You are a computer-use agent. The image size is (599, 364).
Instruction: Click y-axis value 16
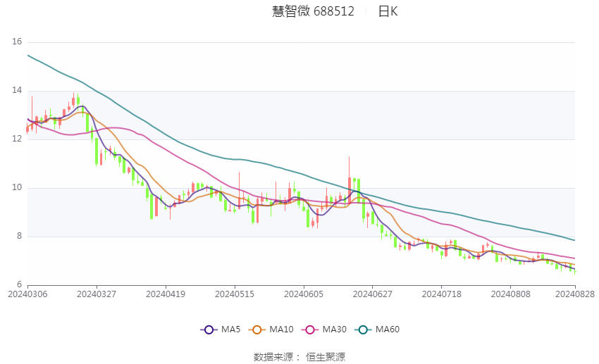[x=17, y=42]
